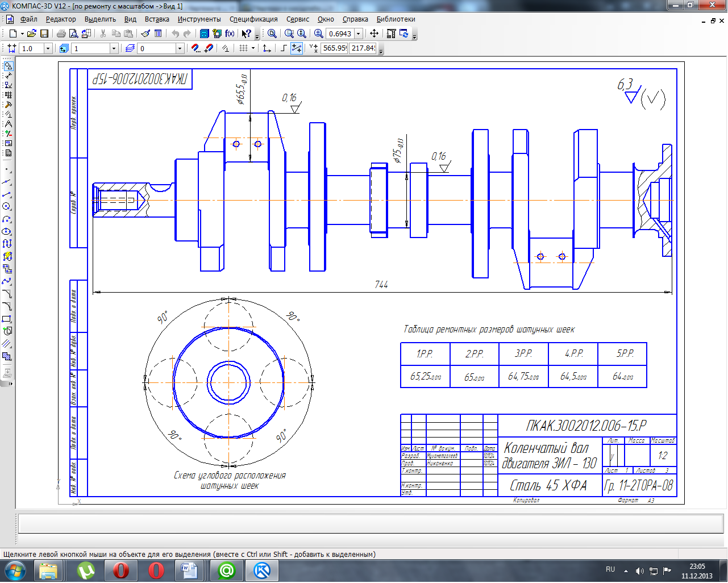The height and width of the screenshot is (583, 728).
Task: Switch to KOMPAS-3D taskbar button
Action: point(262,570)
